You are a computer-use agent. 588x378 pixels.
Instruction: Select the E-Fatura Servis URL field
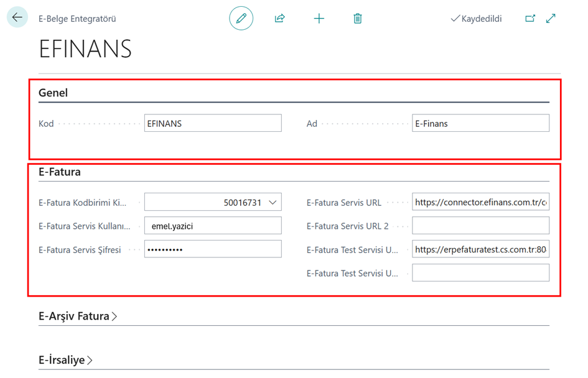coord(481,202)
